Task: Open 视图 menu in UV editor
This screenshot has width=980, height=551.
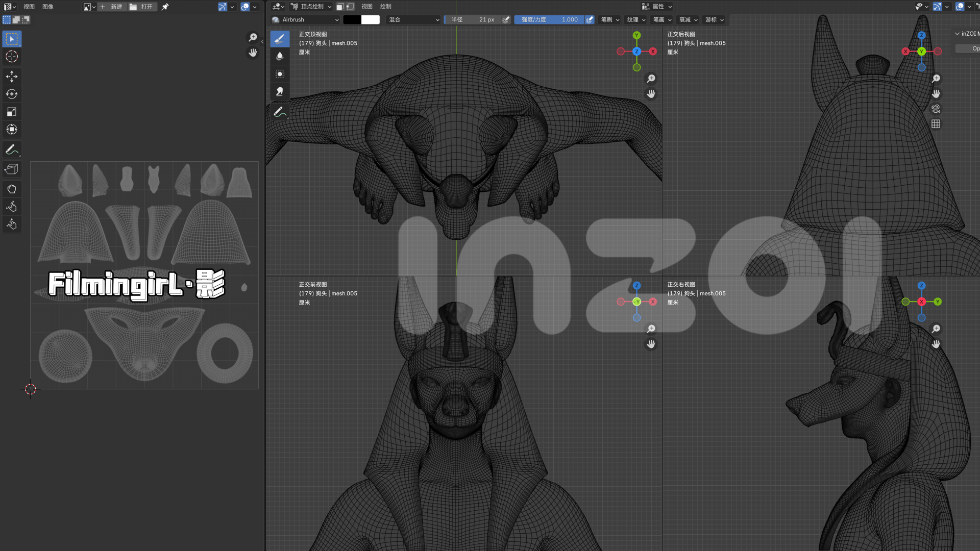Action: click(29, 7)
